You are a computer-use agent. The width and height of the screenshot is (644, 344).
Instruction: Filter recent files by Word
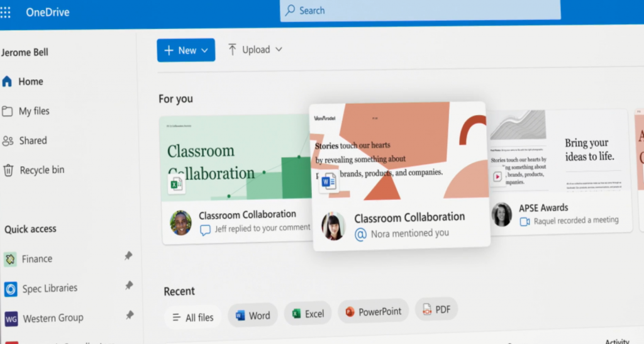pos(253,315)
